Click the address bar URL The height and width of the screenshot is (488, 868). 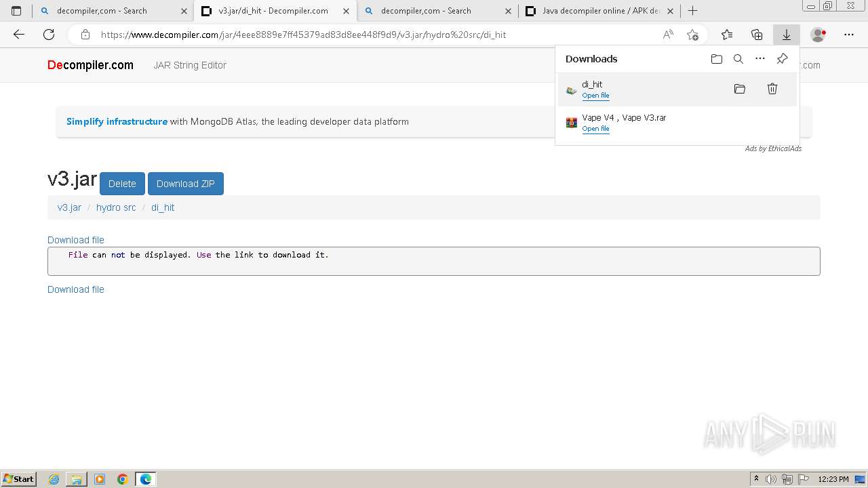(x=304, y=35)
